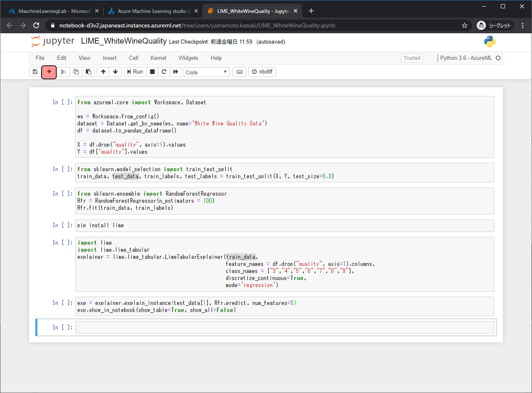Open the Widgets menu
This screenshot has width=532, height=393.
pyautogui.click(x=188, y=58)
